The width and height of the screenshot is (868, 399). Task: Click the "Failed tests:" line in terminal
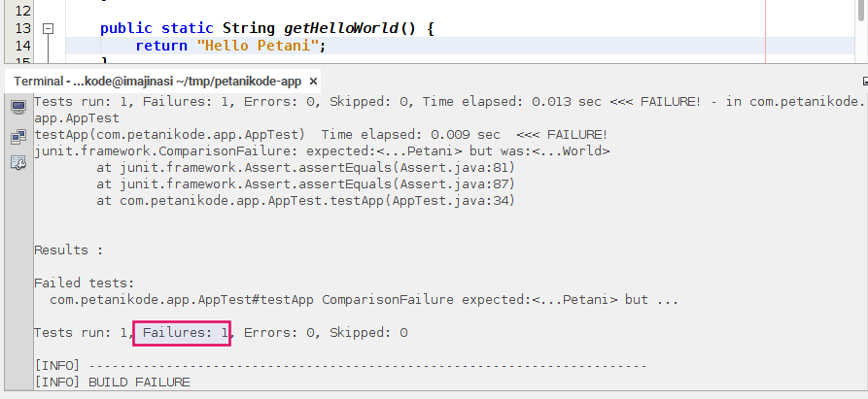[x=84, y=283]
